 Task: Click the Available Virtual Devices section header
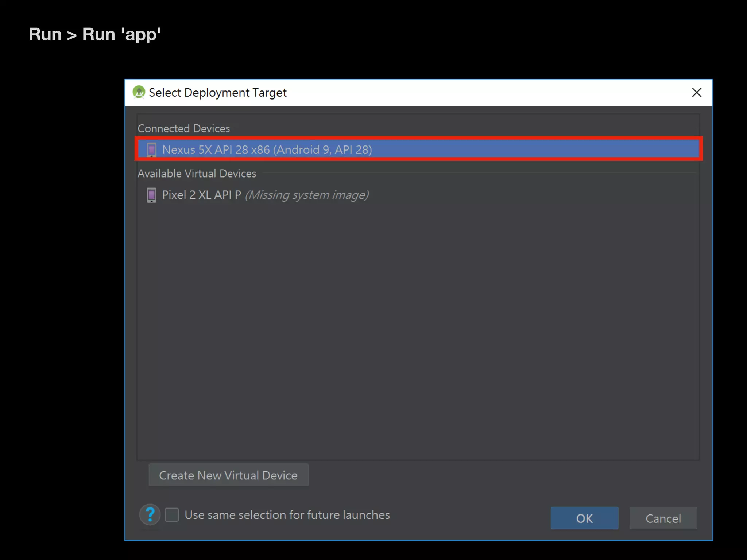coord(197,174)
